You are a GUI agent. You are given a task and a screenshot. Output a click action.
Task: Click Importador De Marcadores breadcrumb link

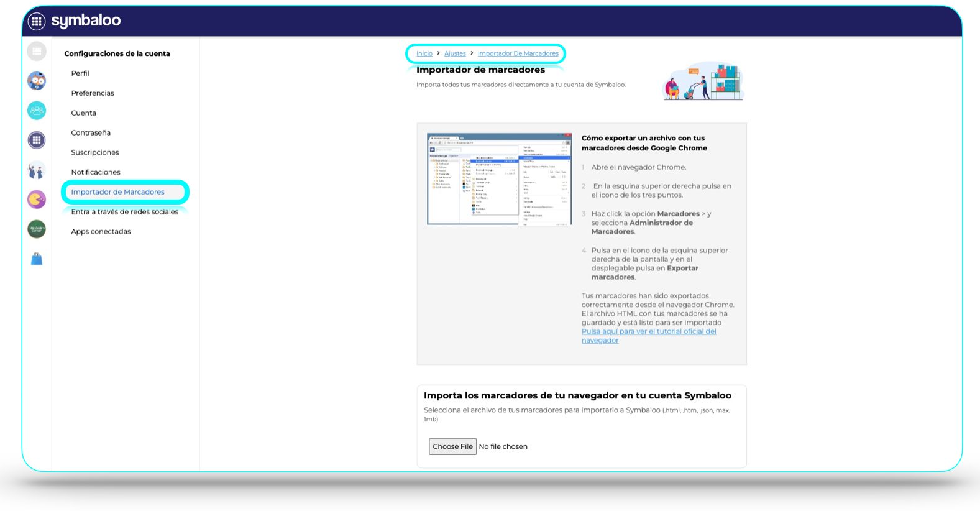[x=518, y=53]
